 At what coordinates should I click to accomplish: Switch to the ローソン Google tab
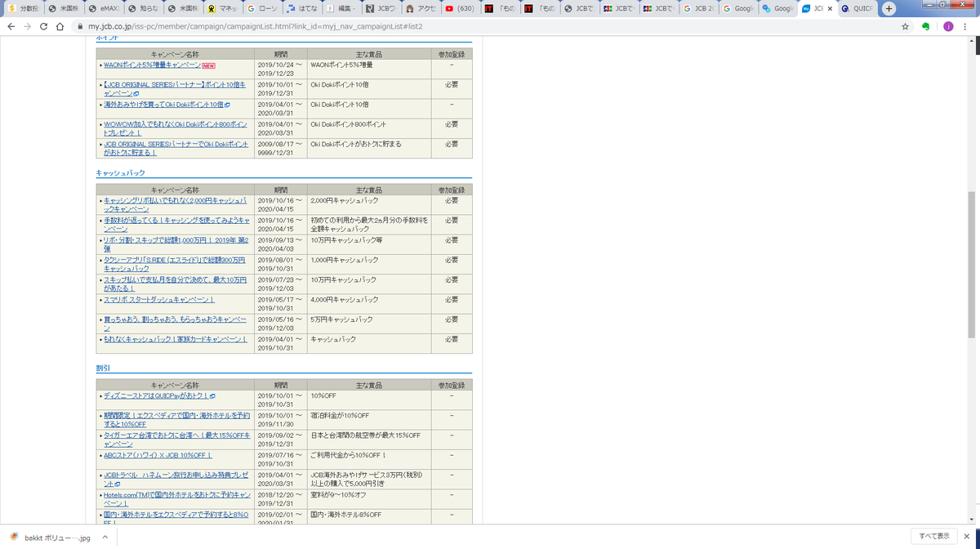261,8
